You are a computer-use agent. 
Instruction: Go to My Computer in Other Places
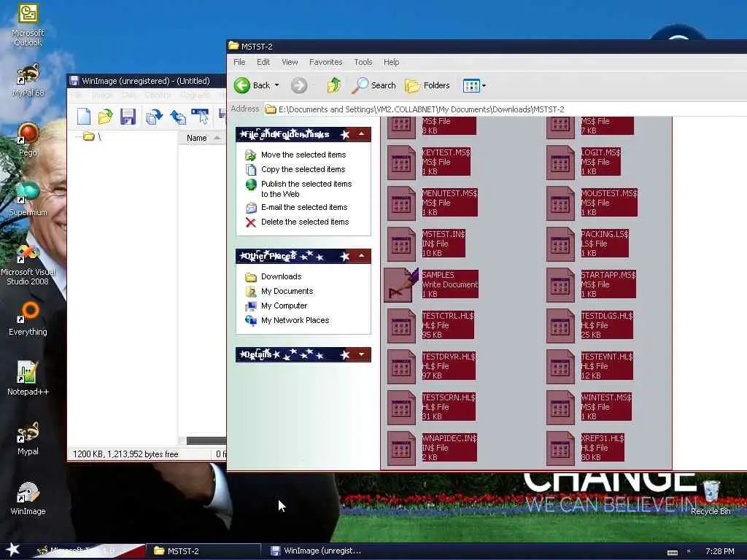(x=284, y=306)
